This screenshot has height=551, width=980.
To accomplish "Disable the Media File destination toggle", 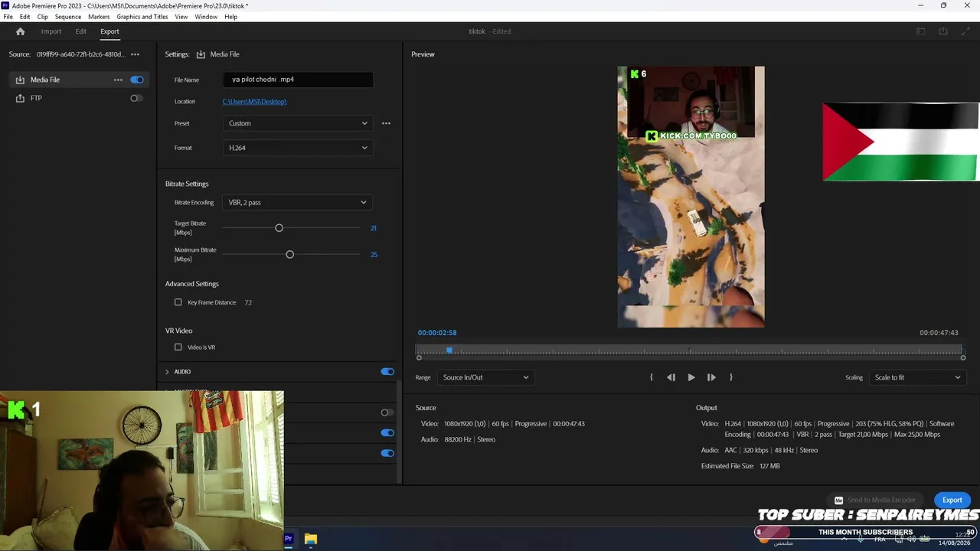I will pos(137,80).
